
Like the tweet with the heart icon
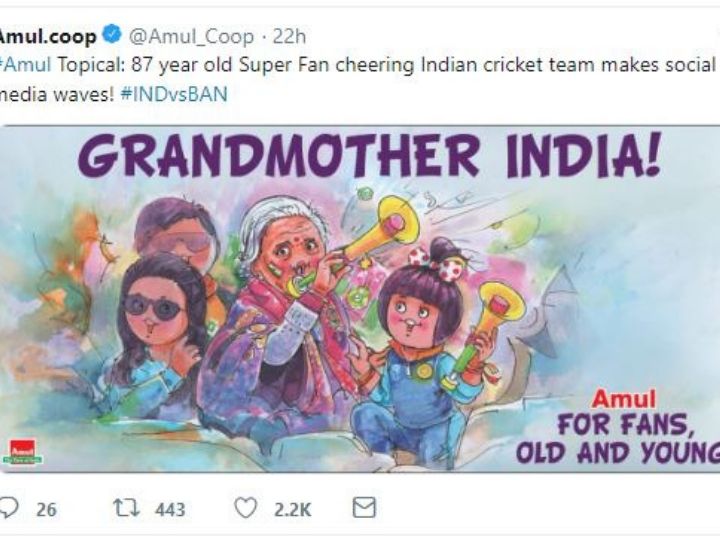pyautogui.click(x=245, y=508)
